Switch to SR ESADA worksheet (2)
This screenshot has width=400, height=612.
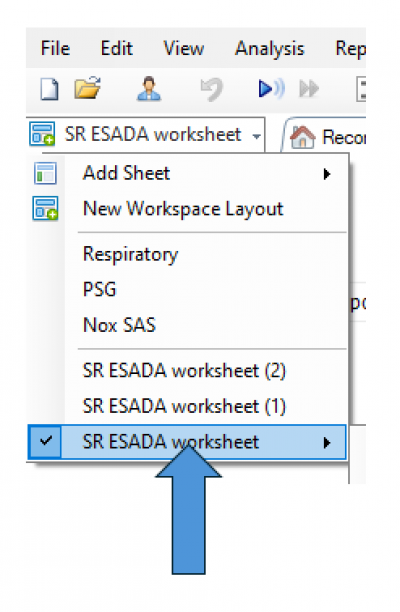tap(184, 370)
